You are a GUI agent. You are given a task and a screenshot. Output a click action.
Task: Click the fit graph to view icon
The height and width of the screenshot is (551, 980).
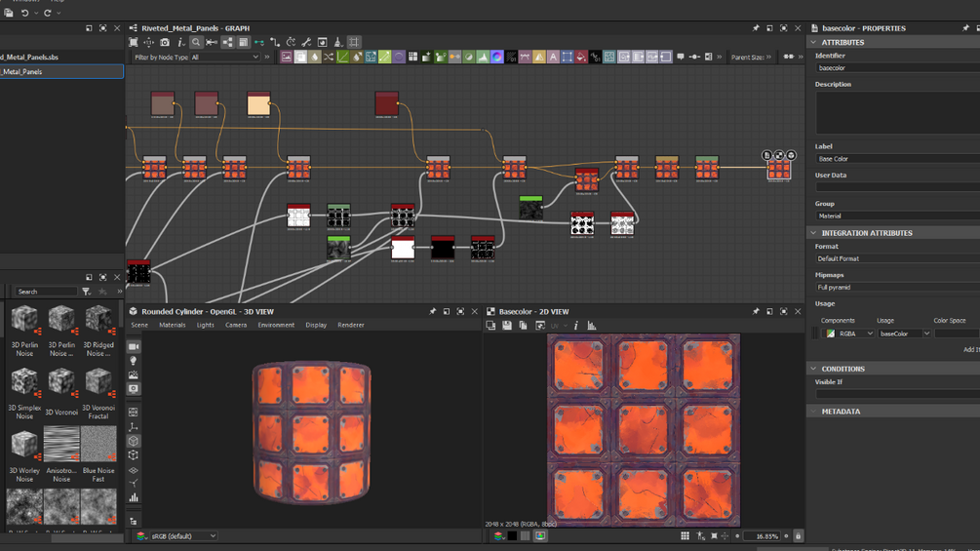134,43
